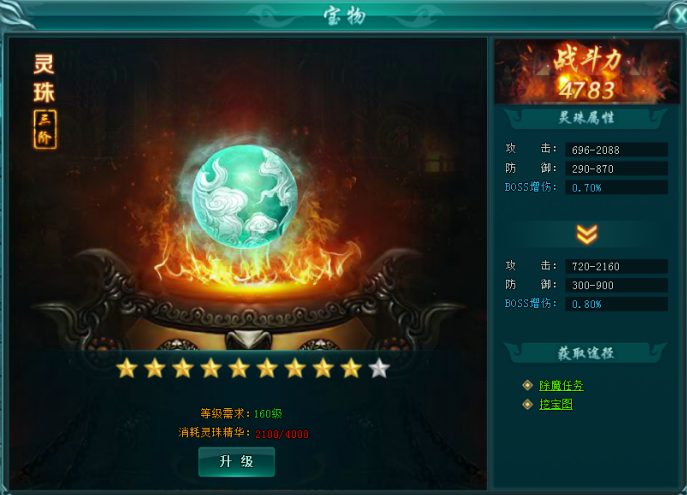Click the glowing green spirit orb
The image size is (687, 495).
point(244,197)
